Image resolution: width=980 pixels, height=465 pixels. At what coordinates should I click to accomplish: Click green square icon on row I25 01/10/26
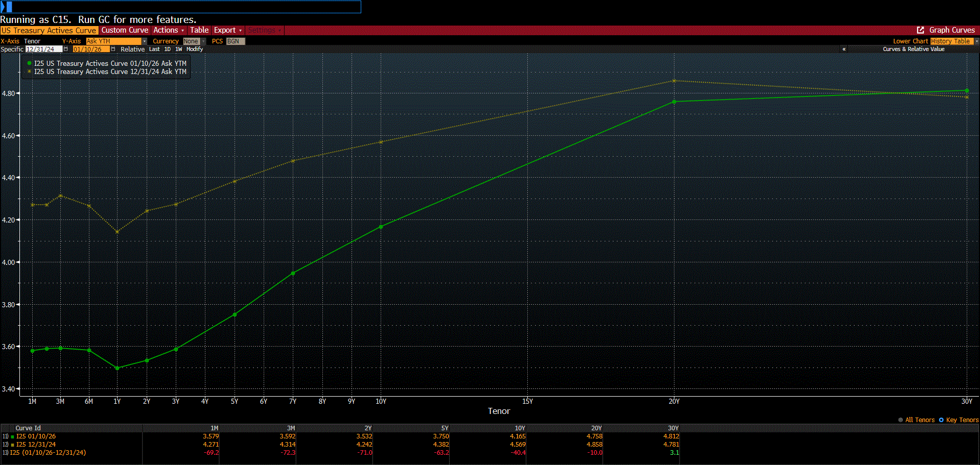11,436
